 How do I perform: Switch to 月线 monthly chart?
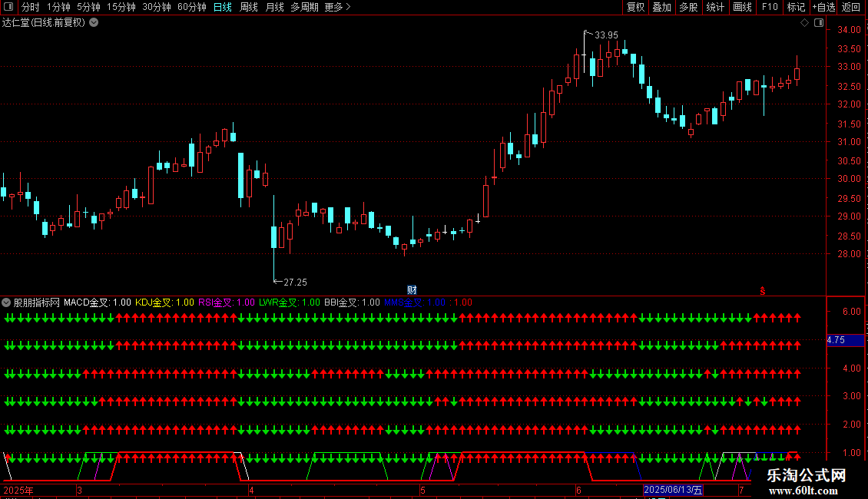(x=274, y=7)
